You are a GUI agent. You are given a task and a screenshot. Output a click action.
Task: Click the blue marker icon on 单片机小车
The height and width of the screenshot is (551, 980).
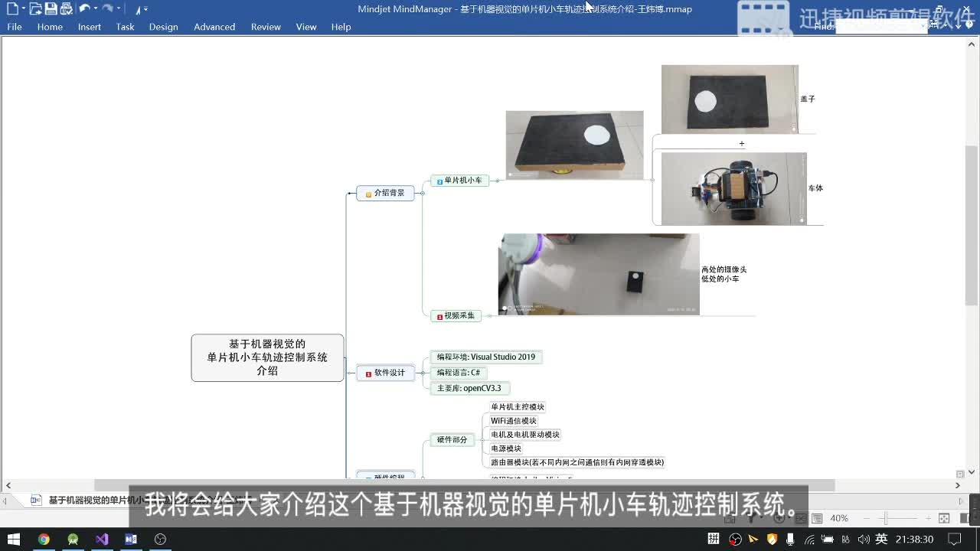coord(439,181)
